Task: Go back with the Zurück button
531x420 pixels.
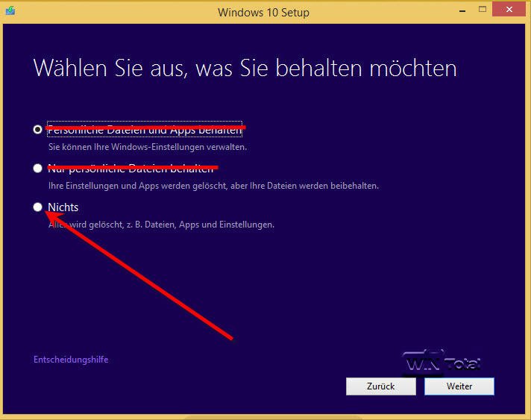Action: pyautogui.click(x=381, y=386)
